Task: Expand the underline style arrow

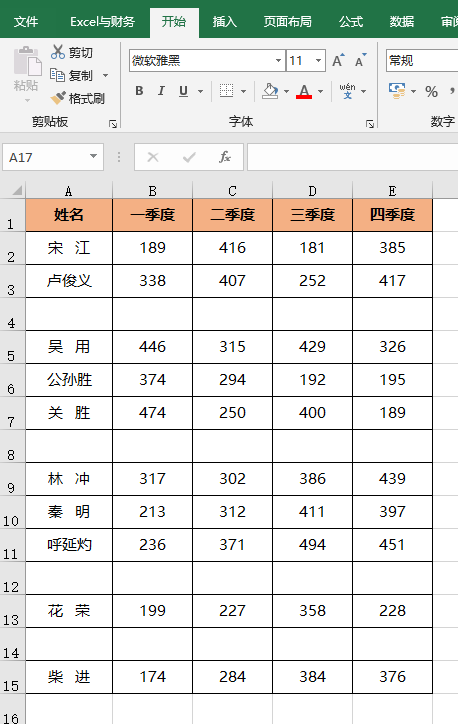Action: tap(200, 91)
